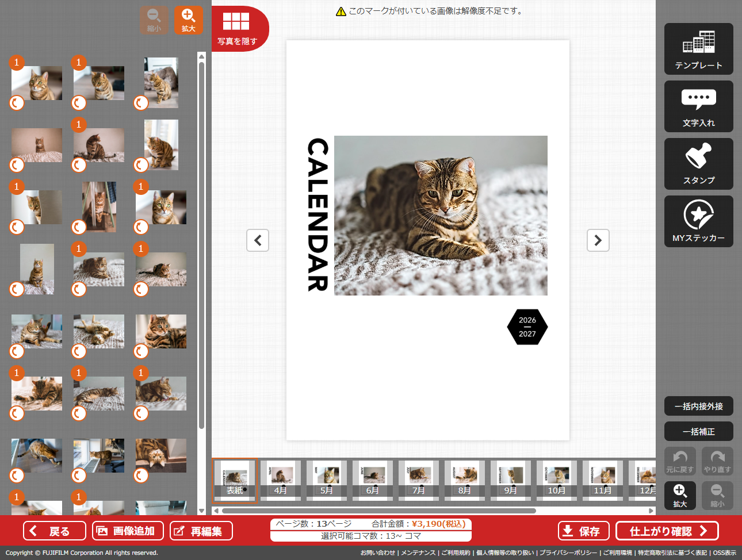The height and width of the screenshot is (560, 742).
Task: Toggle 一括内接外接 fit mode
Action: (698, 406)
